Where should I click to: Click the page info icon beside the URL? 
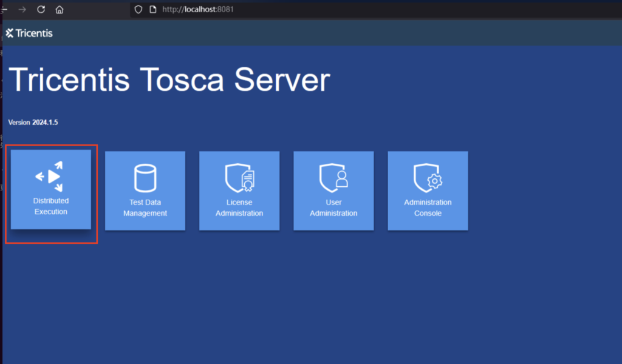152,10
